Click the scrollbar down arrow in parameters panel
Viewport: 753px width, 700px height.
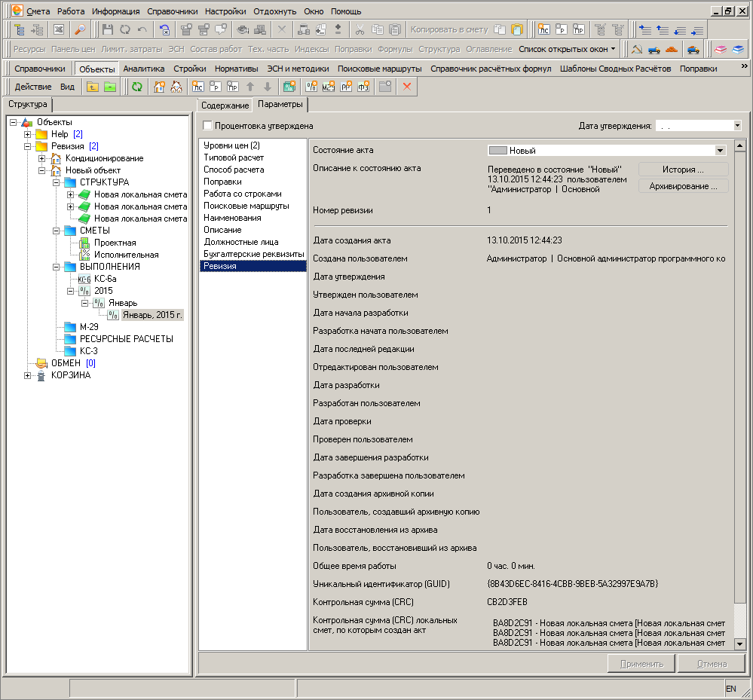tap(739, 644)
